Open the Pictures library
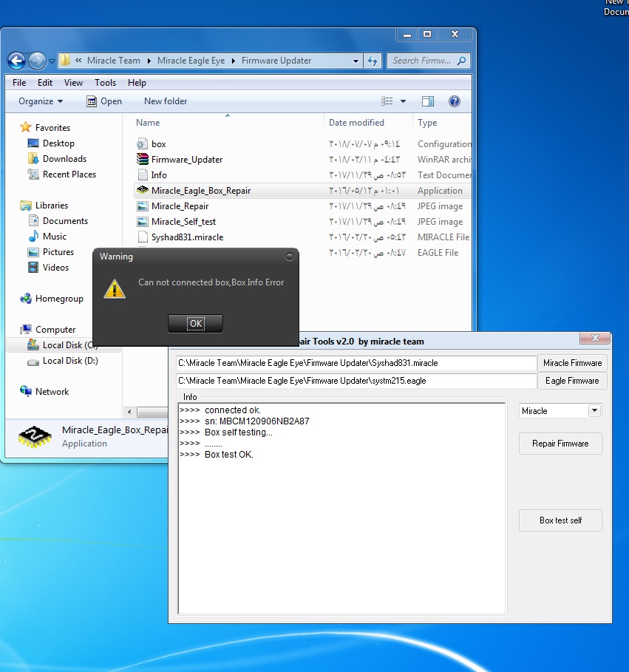The image size is (629, 672). click(58, 251)
